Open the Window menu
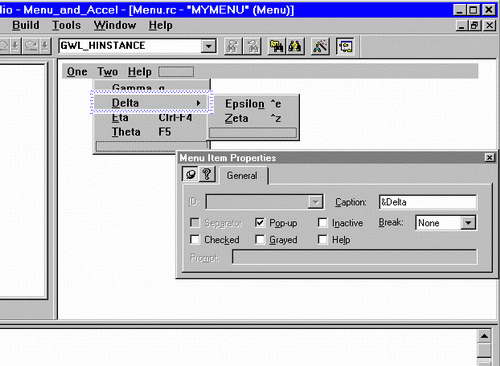This screenshot has width=500, height=366. (115, 25)
